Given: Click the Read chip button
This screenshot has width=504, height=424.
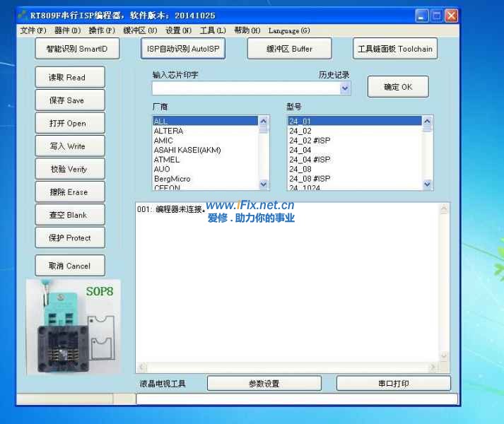Looking at the screenshot, I should coord(70,78).
